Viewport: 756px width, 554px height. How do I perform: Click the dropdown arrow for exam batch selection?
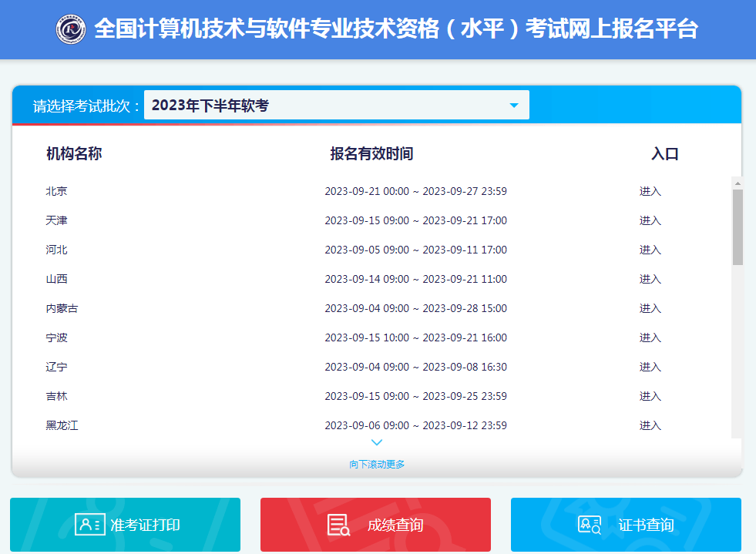pos(514,104)
